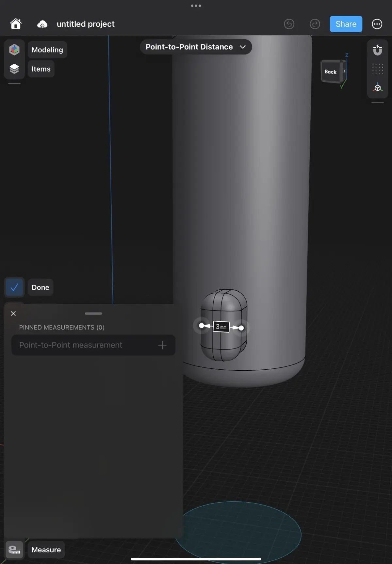The height and width of the screenshot is (564, 392).
Task: Open the orientation view cube settings icon
Action: (x=378, y=88)
